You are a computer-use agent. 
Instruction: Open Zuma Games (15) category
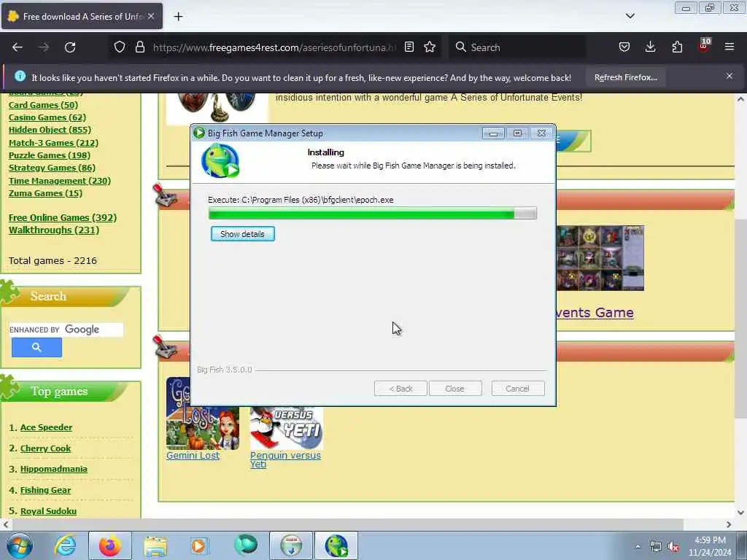click(45, 192)
